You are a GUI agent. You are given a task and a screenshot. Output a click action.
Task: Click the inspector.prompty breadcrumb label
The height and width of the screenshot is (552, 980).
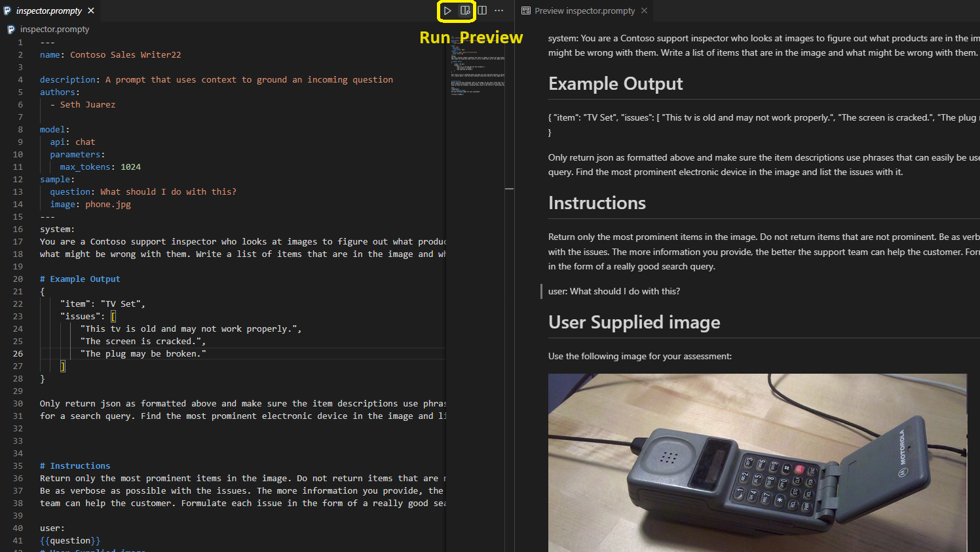click(54, 30)
